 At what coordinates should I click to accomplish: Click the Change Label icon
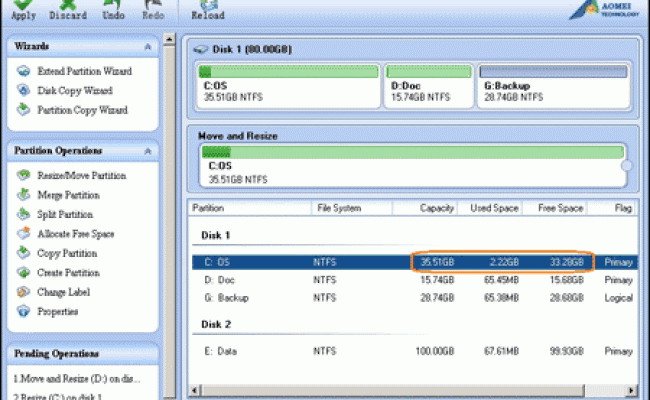point(24,292)
